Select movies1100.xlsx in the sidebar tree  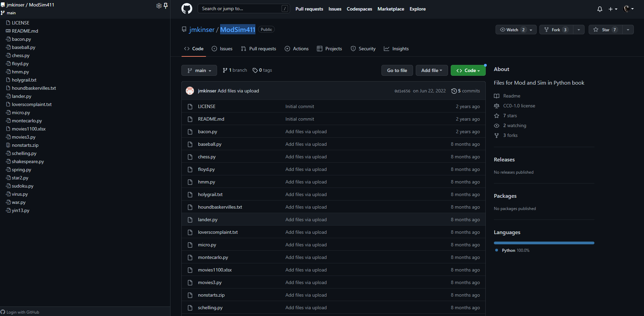coord(29,129)
